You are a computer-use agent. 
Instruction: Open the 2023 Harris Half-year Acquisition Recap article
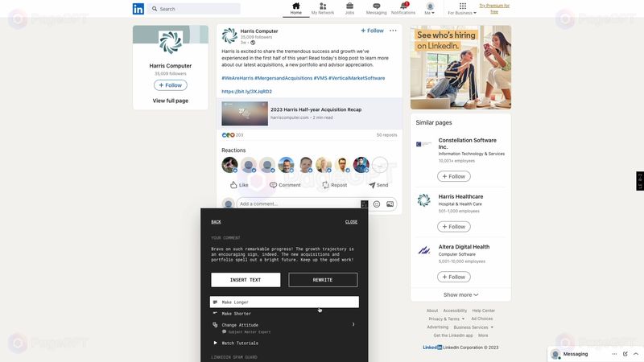[x=309, y=113]
